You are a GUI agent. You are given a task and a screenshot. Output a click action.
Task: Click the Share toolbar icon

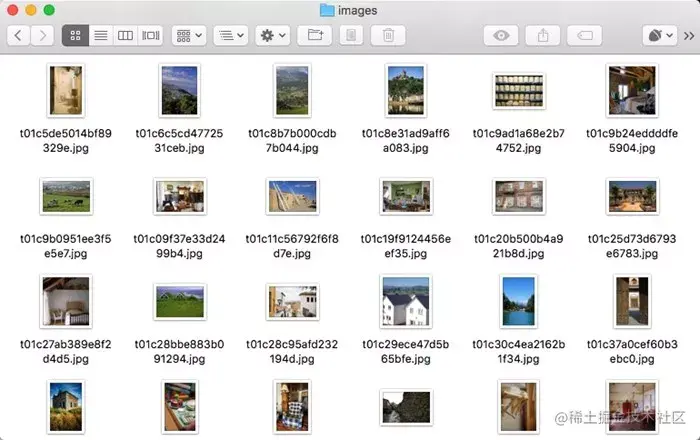tap(543, 35)
